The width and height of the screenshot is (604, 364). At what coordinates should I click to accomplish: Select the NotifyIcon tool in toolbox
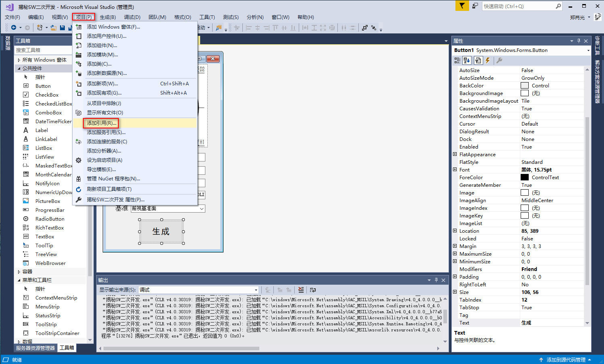[x=47, y=184]
